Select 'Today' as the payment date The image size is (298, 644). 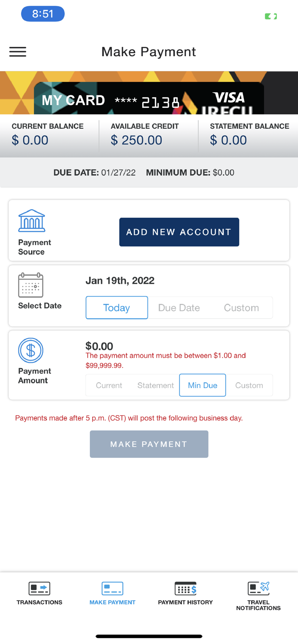click(117, 307)
